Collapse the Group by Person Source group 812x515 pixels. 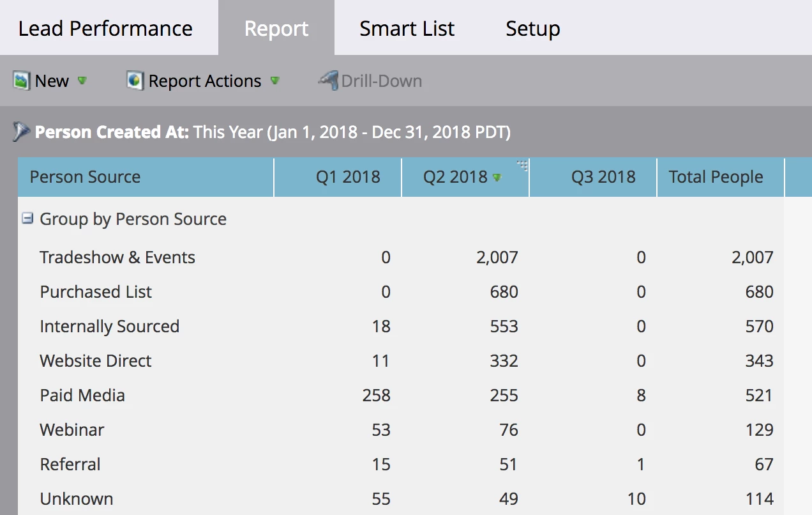[x=27, y=219]
